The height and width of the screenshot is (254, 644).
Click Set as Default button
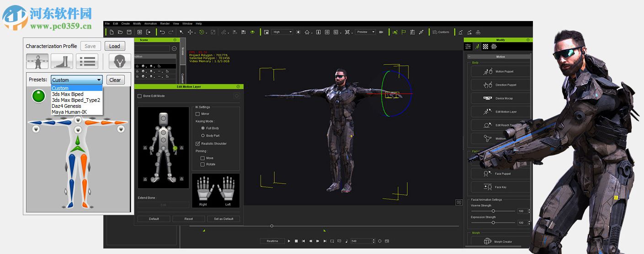tap(224, 219)
